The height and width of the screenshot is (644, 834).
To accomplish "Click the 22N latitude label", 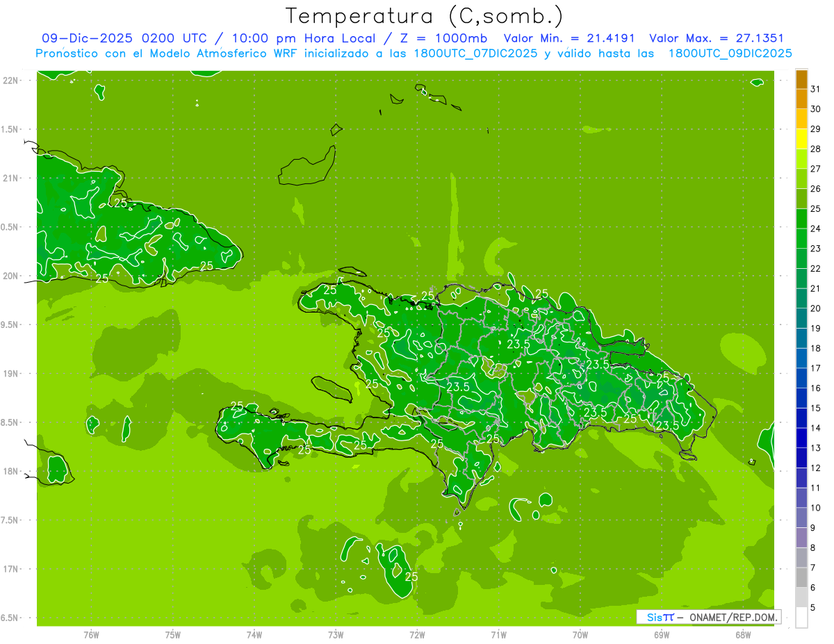I will (10, 80).
